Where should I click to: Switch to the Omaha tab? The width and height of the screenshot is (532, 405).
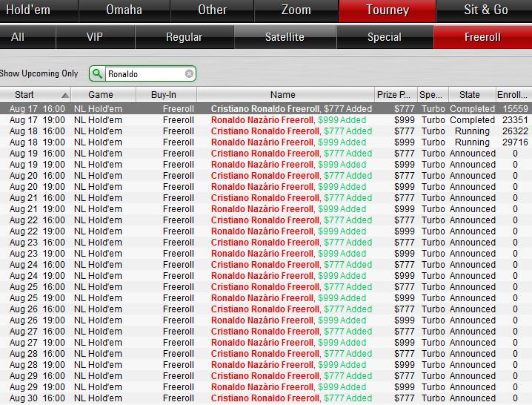coord(124,10)
